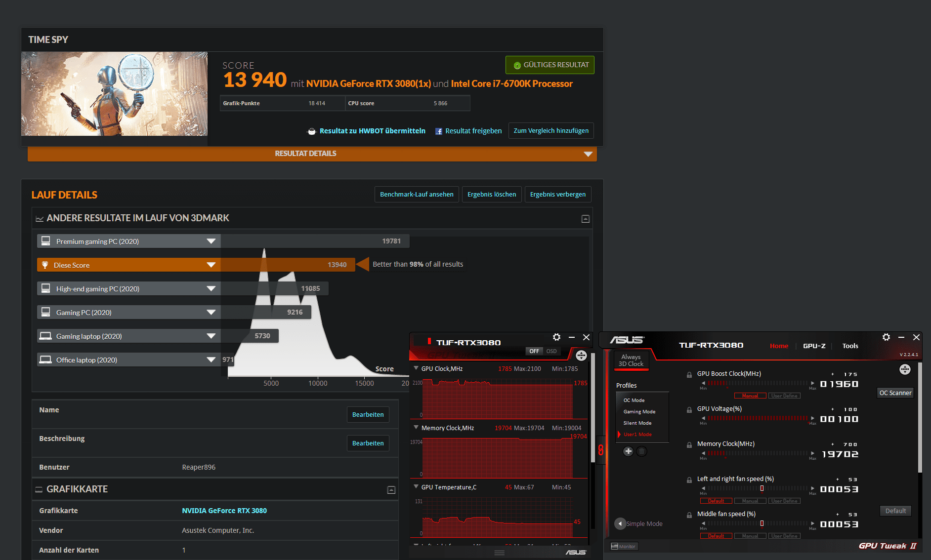Click Ergebnis verbergen button
The height and width of the screenshot is (560, 931).
coord(558,194)
